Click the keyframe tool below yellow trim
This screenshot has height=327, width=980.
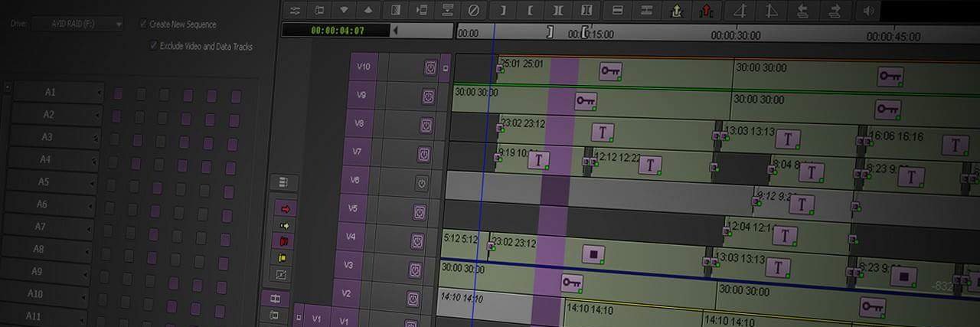point(281,274)
